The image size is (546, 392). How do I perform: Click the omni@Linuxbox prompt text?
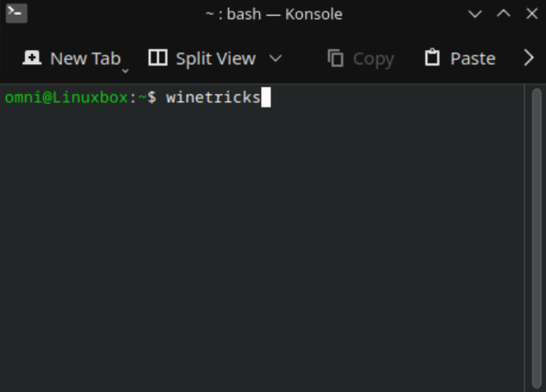point(66,98)
